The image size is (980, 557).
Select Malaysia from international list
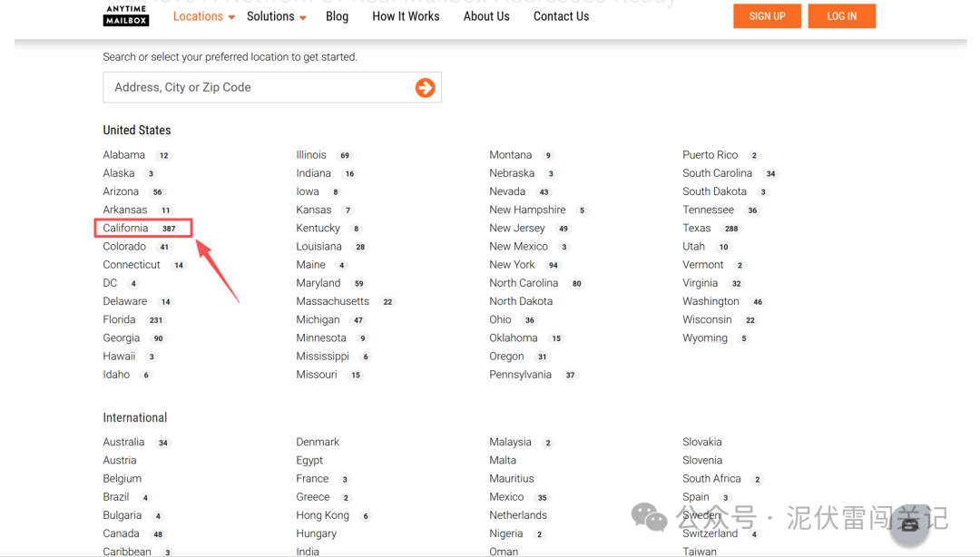[x=510, y=442]
